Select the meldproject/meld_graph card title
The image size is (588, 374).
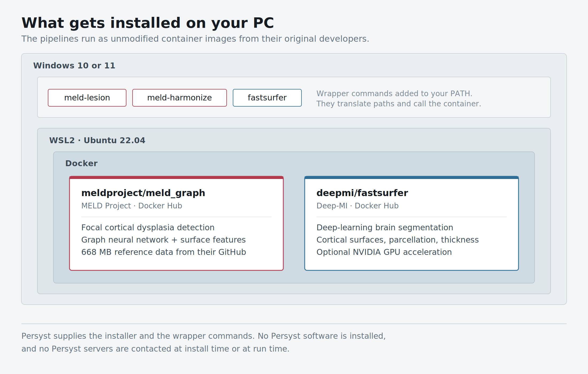143,193
